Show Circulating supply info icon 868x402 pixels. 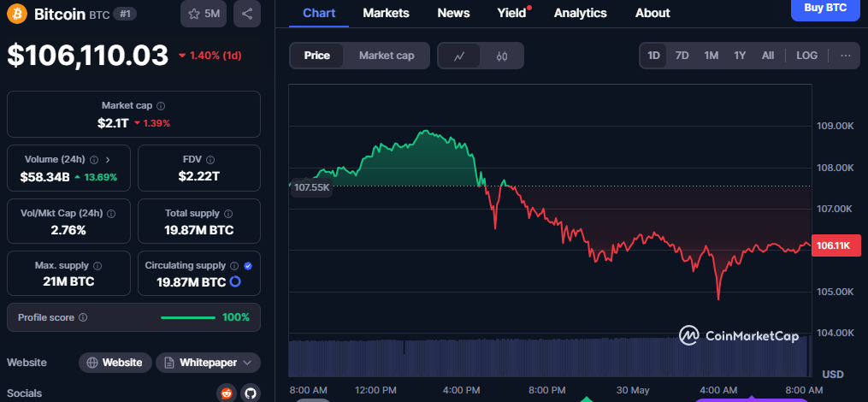click(234, 266)
